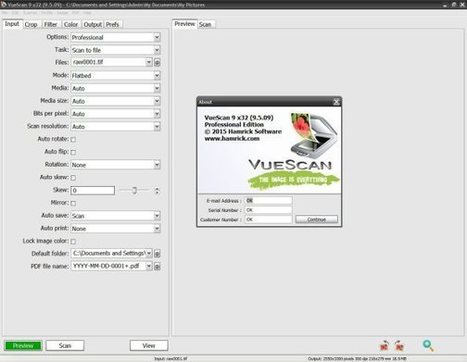
Task: Toggle the Mirror checkbox
Action: coord(73,203)
